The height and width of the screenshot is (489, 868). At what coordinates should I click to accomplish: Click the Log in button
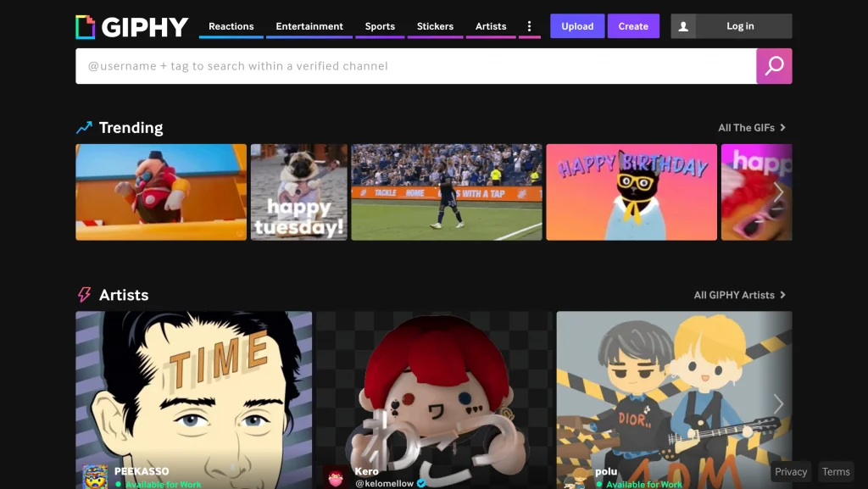(x=740, y=26)
